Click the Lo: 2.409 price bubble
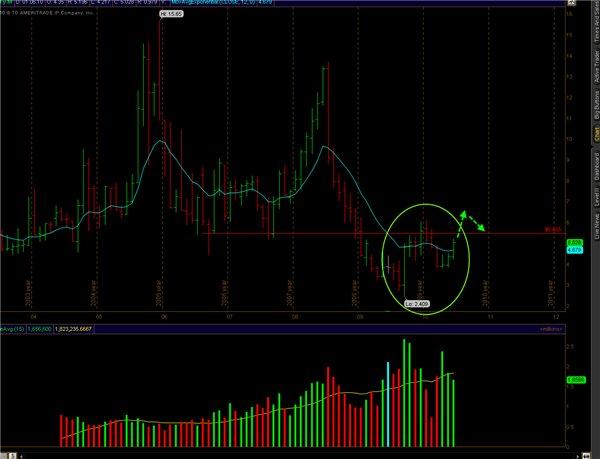This screenshot has height=459, width=600. (x=417, y=304)
